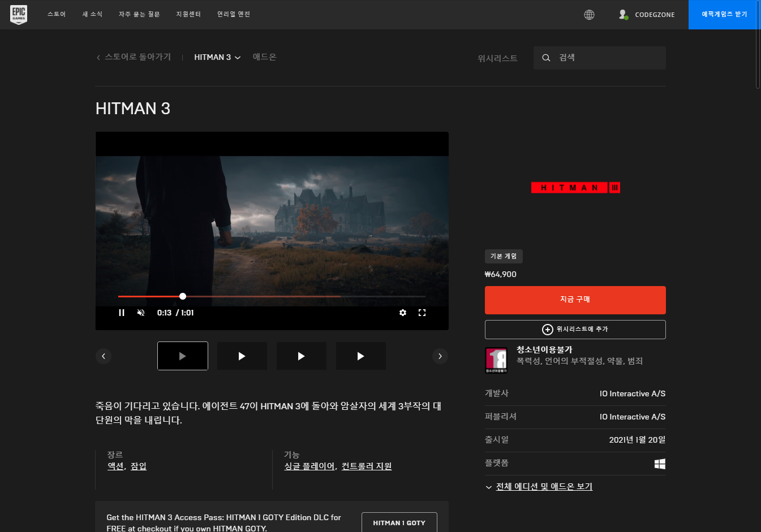The image size is (761, 532).
Task: Click release date 2021년 1월 20일
Action: (x=638, y=440)
